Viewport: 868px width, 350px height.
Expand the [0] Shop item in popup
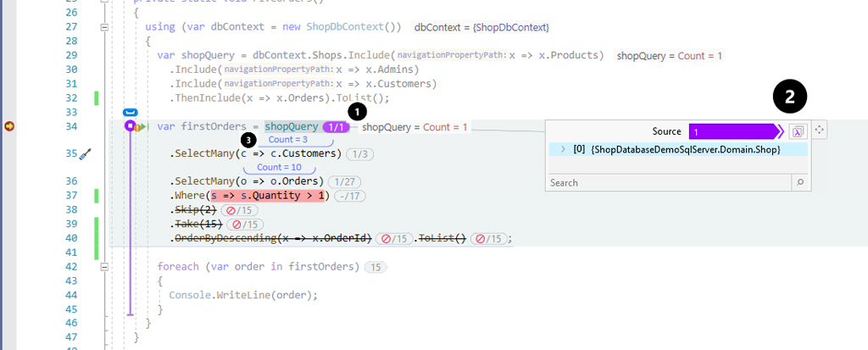pyautogui.click(x=563, y=149)
